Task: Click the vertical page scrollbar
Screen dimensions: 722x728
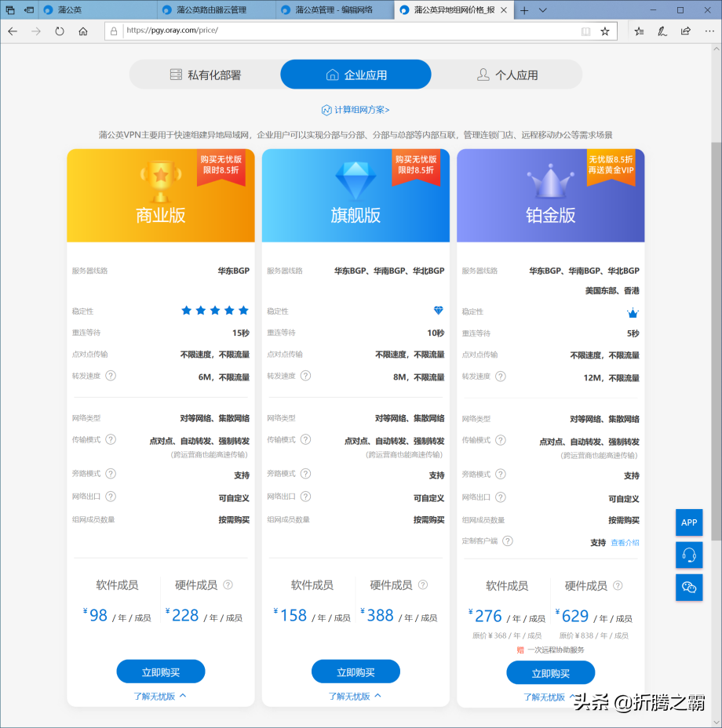Action: click(717, 341)
